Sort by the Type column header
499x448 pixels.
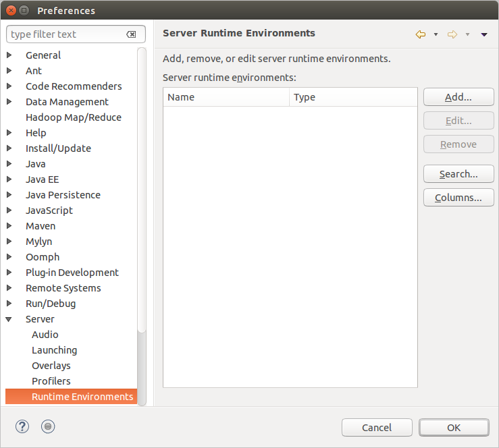(353, 97)
